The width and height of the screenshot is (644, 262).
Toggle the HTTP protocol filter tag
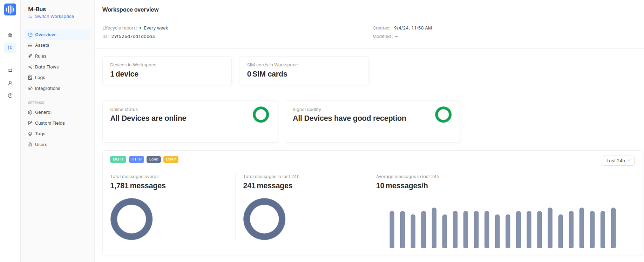click(x=136, y=159)
